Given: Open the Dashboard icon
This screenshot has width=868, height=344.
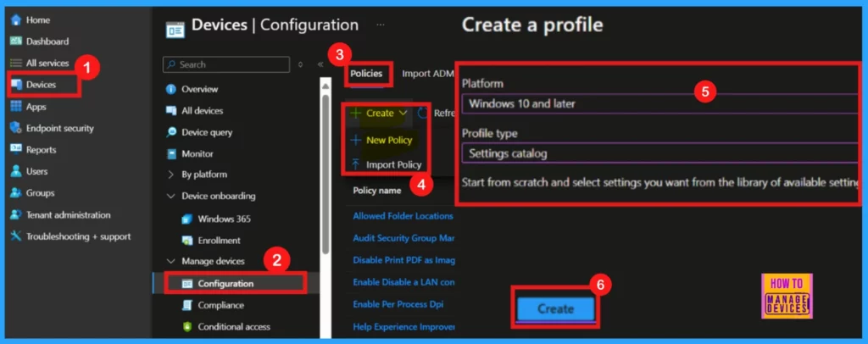Looking at the screenshot, I should [x=16, y=42].
